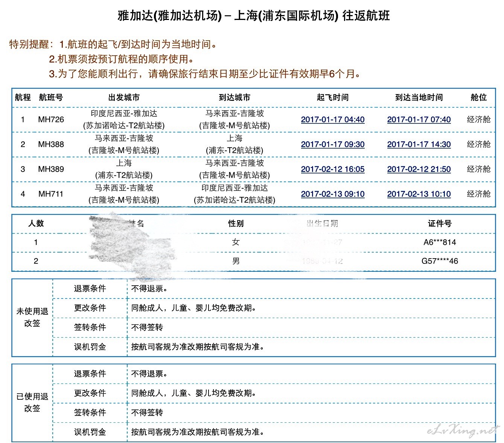Click 更改条件 under 未使用退改签
The height and width of the screenshot is (443, 504).
click(90, 308)
